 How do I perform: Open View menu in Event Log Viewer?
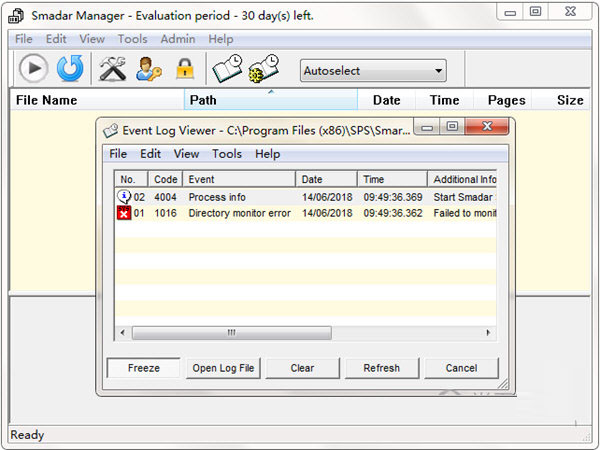point(186,154)
